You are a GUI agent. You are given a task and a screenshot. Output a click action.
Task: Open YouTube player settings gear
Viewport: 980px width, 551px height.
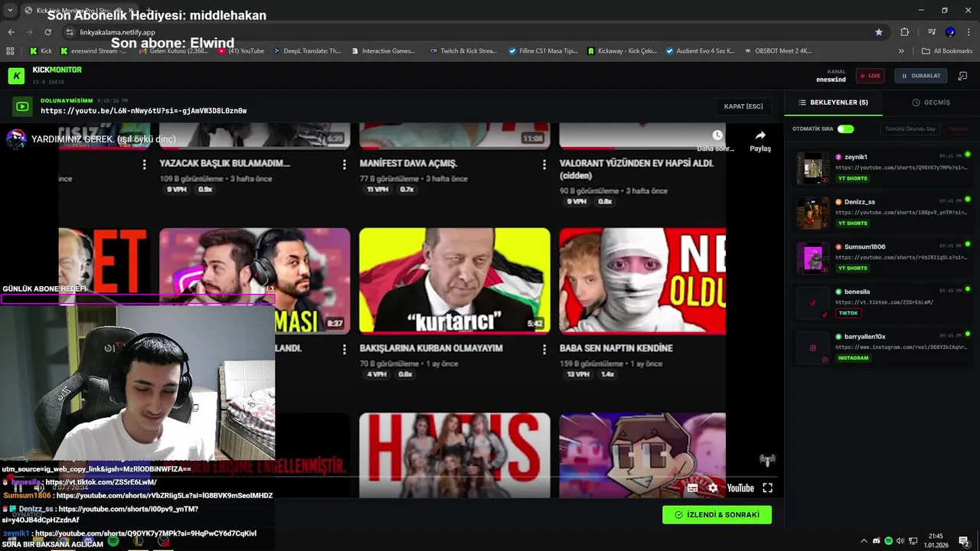pyautogui.click(x=713, y=488)
